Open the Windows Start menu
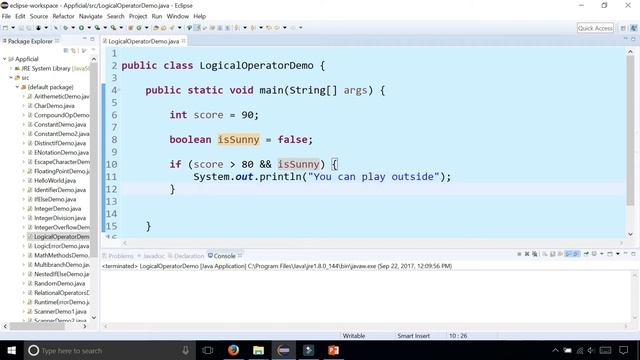Image resolution: width=640 pixels, height=360 pixels. pos(11,350)
